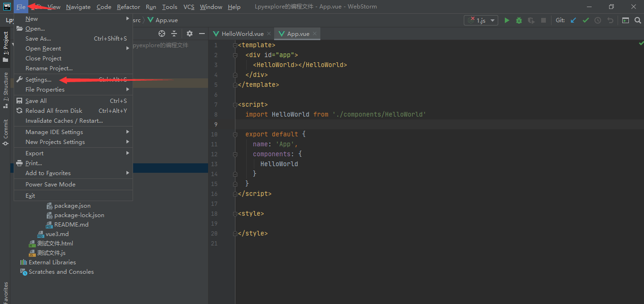Expand New Projects Settings submenu
This screenshot has height=304, width=644.
point(73,142)
